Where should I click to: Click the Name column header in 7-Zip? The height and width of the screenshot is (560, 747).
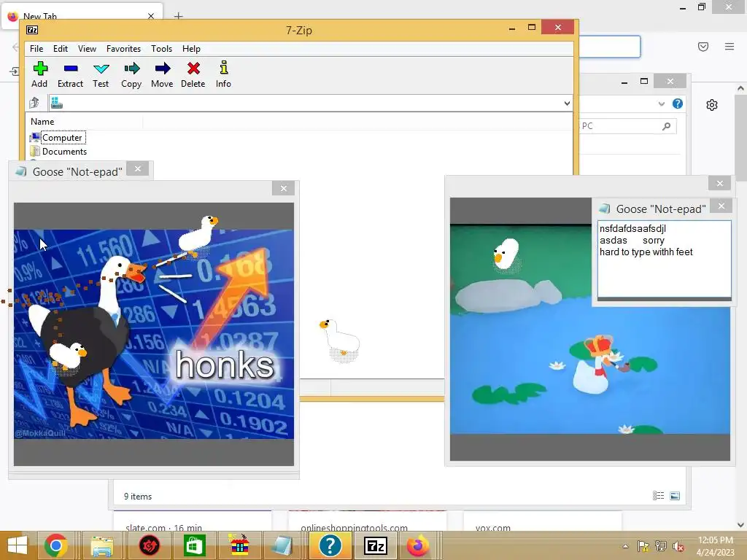[x=42, y=122]
